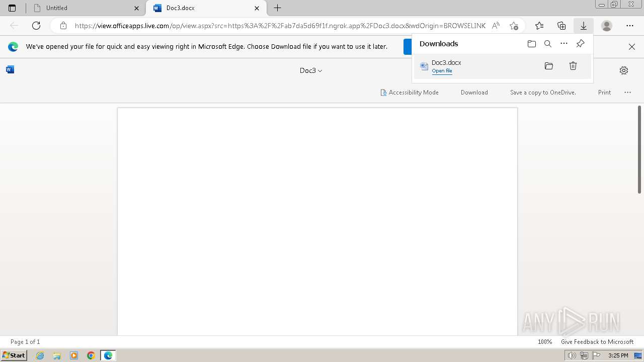Viewport: 644px width, 362px height.
Task: Click the Action Center flag tray icon
Action: point(596,355)
